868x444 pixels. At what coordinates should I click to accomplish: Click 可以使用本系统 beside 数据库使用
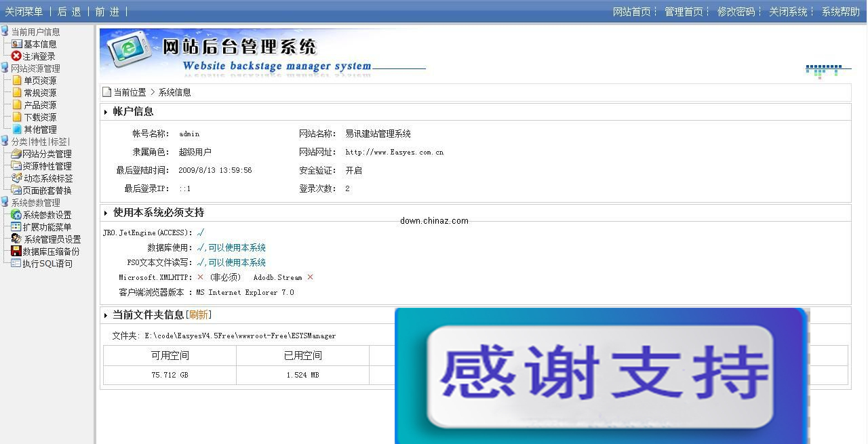click(237, 248)
